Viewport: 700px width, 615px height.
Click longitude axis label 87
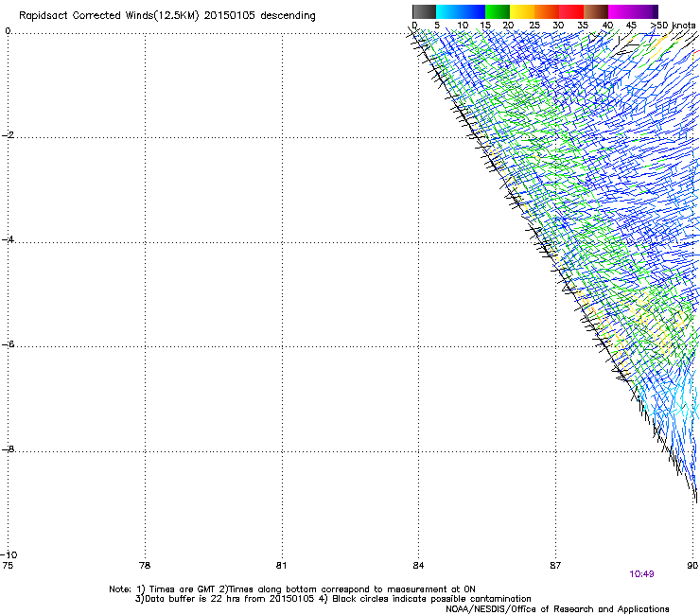pyautogui.click(x=555, y=566)
